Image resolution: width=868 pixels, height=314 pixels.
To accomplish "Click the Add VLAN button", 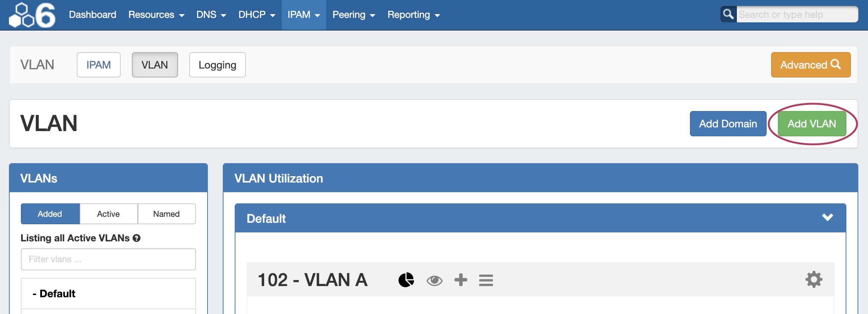I will 812,124.
